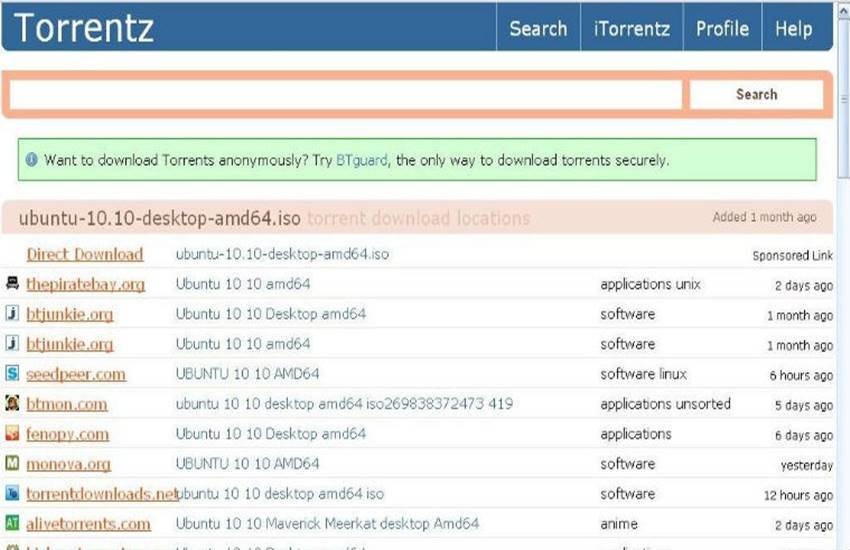Click the info icon in green banner
This screenshot has width=850, height=550.
coord(32,160)
